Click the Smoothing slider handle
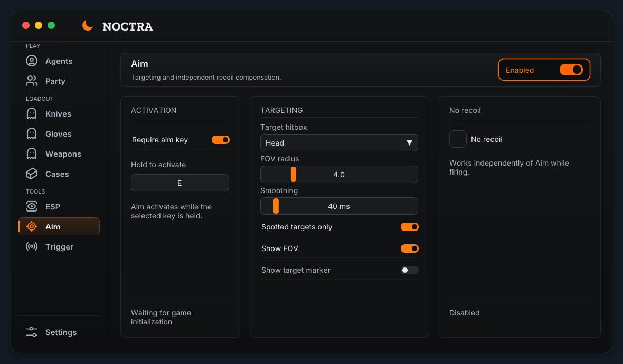Image resolution: width=623 pixels, height=364 pixels. pyautogui.click(x=276, y=206)
